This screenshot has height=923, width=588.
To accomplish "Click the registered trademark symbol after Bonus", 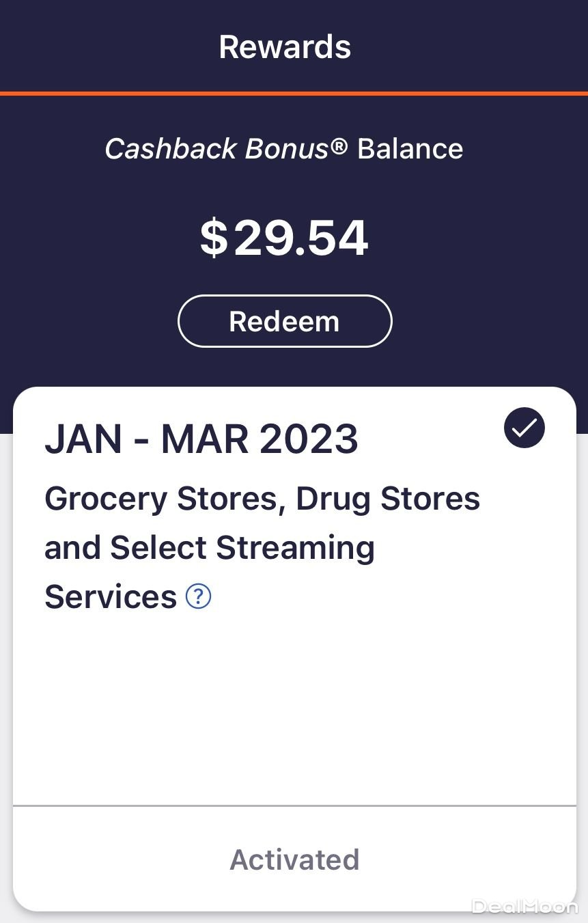I will click(339, 146).
